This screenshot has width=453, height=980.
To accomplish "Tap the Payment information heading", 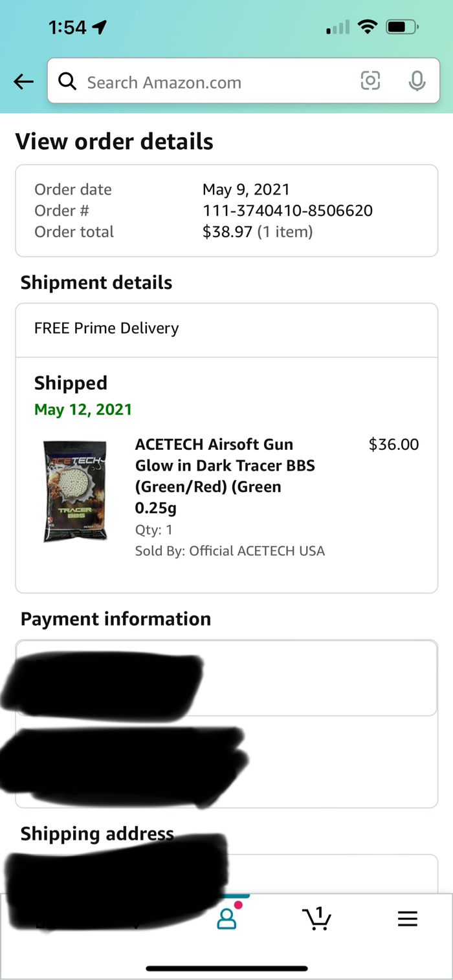I will (x=116, y=619).
